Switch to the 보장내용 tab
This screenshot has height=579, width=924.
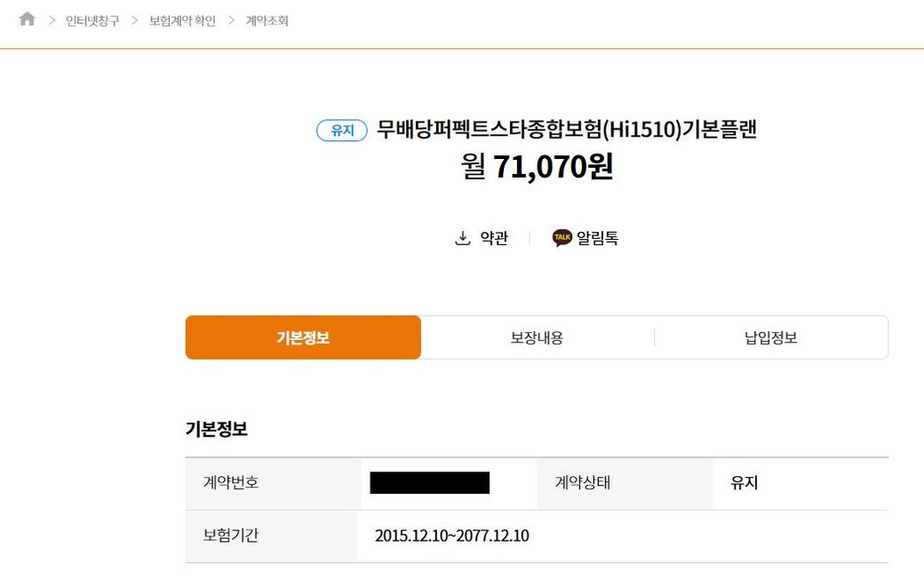tap(537, 337)
